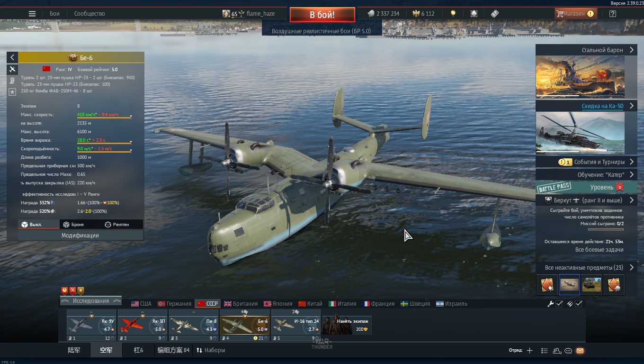This screenshot has width=644, height=364.
Task: Click the squad plus invite icon
Action: click(x=529, y=351)
